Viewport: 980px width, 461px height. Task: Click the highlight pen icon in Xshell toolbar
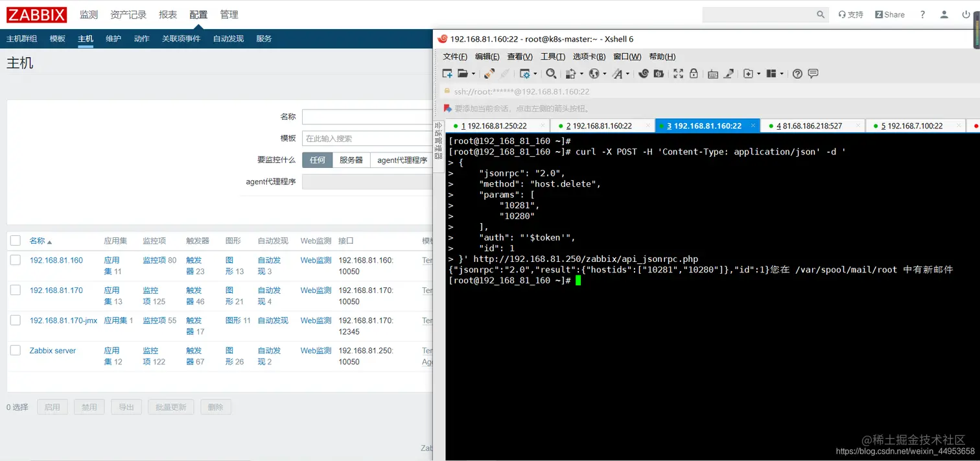pos(729,74)
